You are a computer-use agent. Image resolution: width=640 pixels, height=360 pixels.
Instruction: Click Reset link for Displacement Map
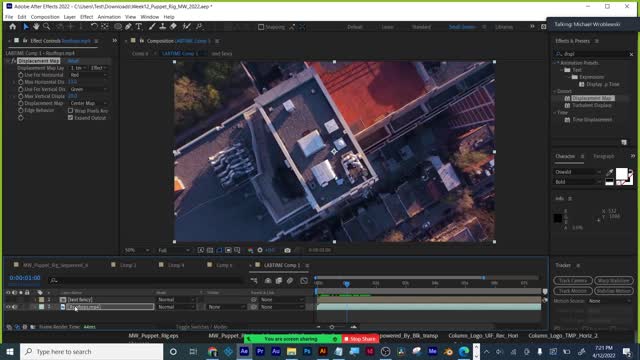point(73,61)
